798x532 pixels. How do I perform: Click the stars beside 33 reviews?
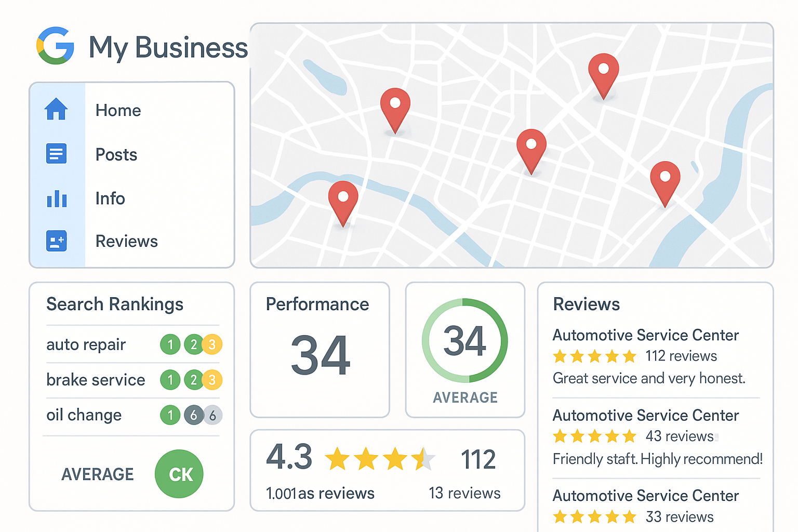595,517
